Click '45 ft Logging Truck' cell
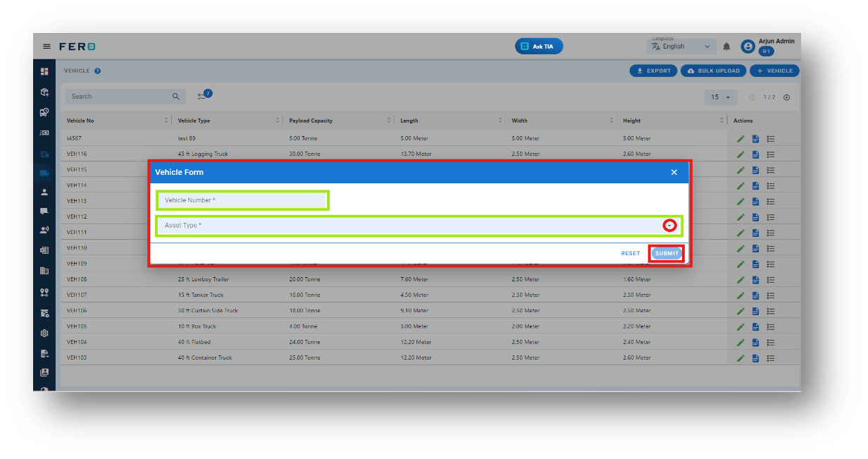Screen dimensions: 868x459 [203, 154]
